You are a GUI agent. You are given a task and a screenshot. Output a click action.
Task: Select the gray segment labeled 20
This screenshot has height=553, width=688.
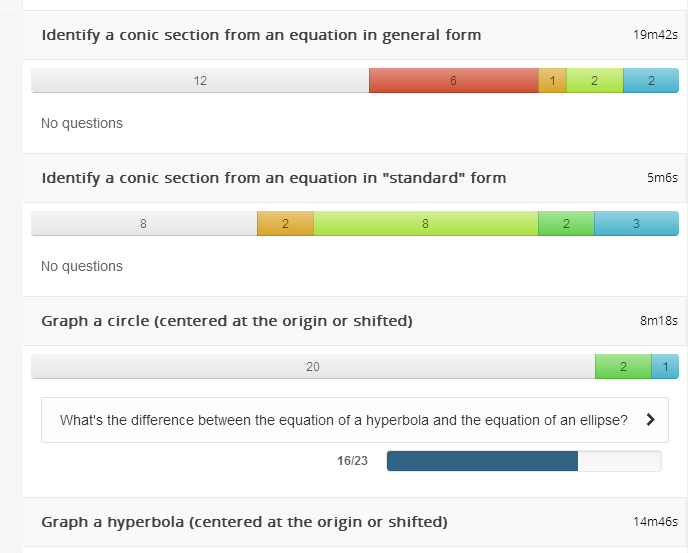tap(313, 367)
